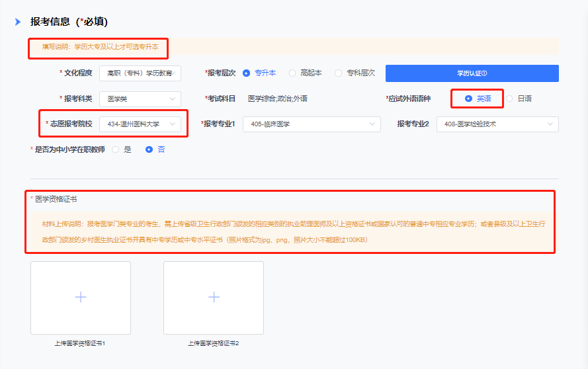This screenshot has width=588, height=369.
Task: Click plus icon to upload 医学资格证书2
Action: pos(214,298)
